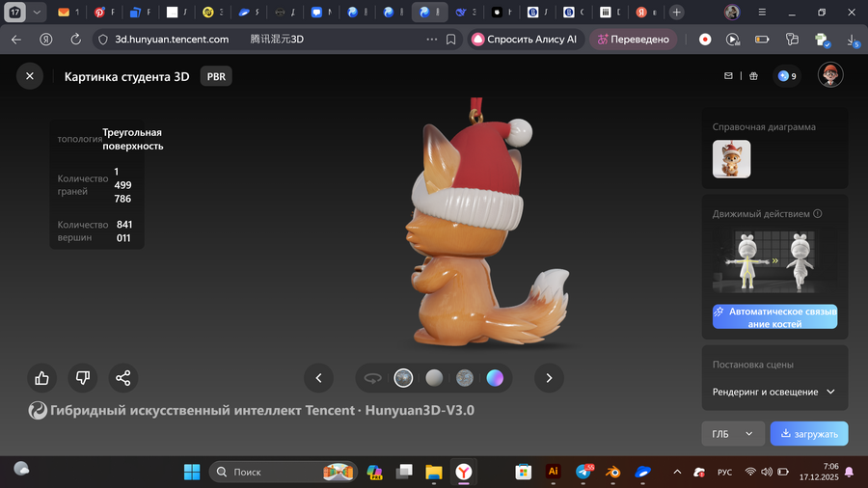Expand the Рендеринг и освещение section
The height and width of the screenshot is (488, 868).
coord(774,393)
